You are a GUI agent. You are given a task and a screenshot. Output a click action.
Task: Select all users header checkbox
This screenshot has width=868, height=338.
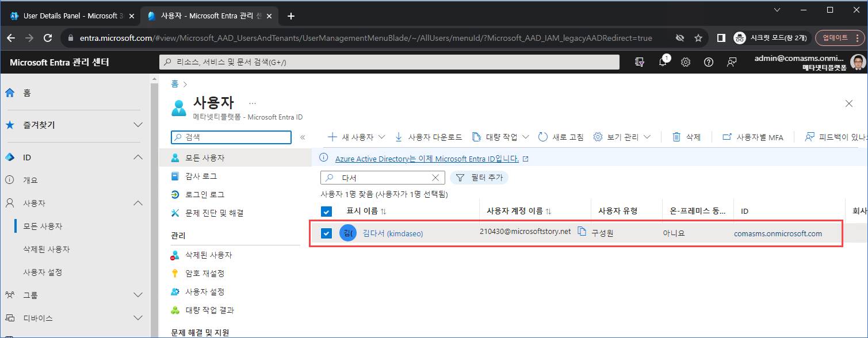tap(327, 212)
